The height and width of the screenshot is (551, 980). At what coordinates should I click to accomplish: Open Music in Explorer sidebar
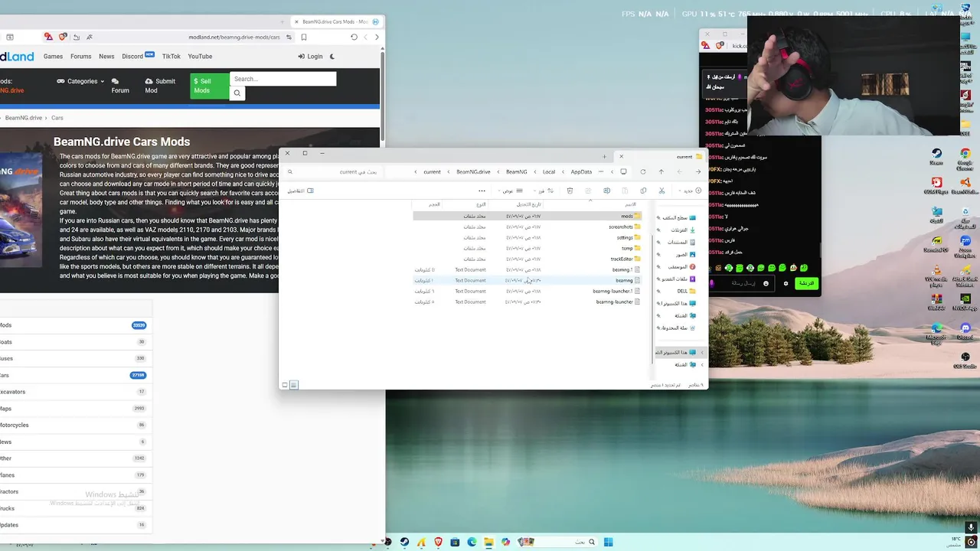678,266
